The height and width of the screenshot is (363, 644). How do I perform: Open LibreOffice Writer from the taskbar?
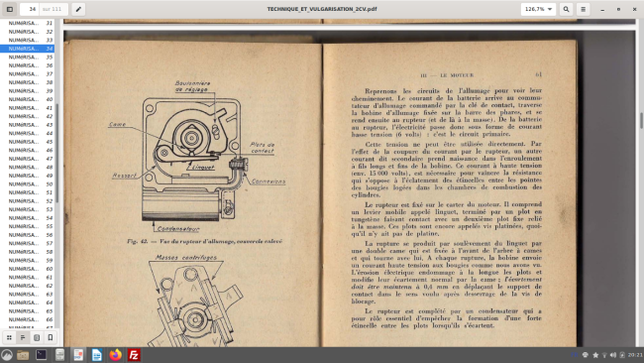click(x=97, y=355)
